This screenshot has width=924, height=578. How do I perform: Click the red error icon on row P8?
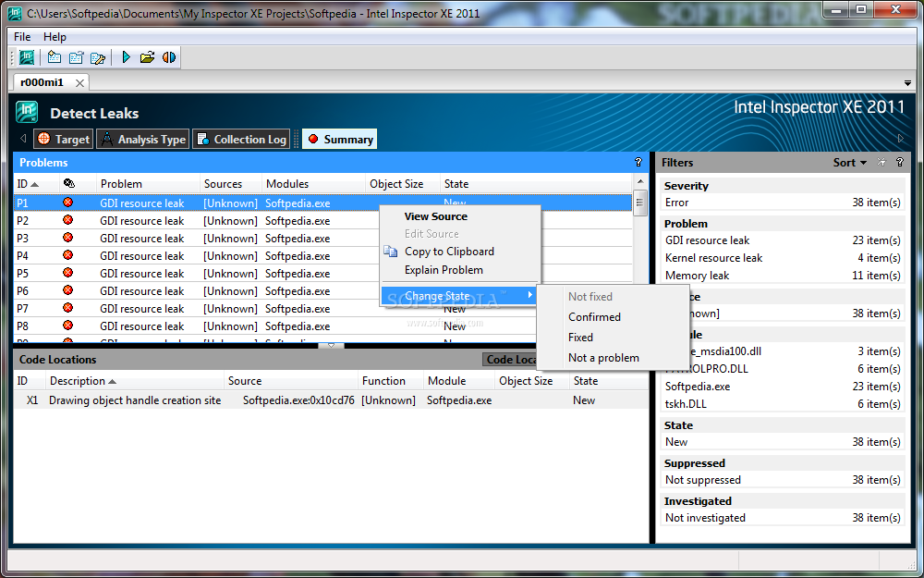pyautogui.click(x=67, y=326)
